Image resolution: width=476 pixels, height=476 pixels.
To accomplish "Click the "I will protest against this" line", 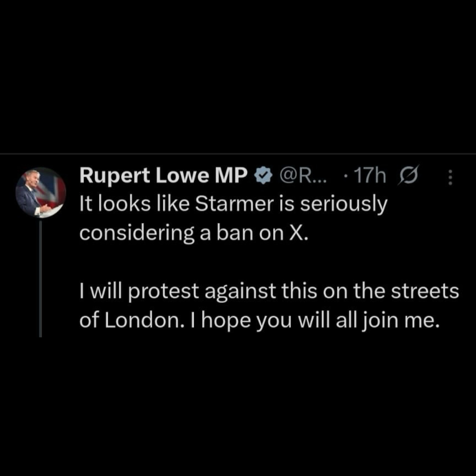I will pos(269,292).
